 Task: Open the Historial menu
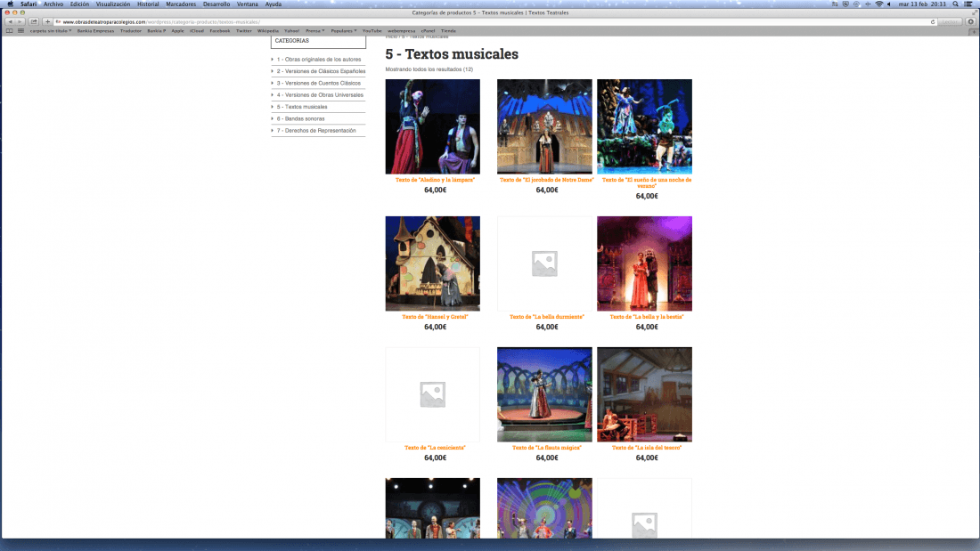point(148,4)
